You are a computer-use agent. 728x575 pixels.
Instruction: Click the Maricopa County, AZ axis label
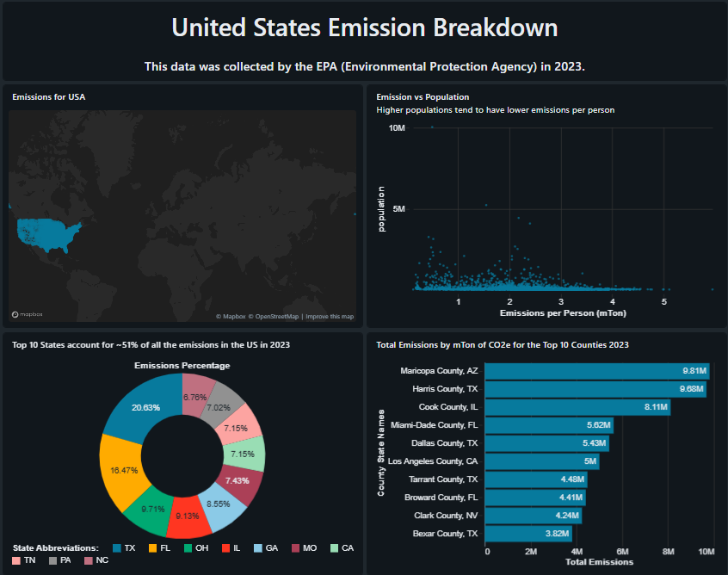tap(439, 371)
